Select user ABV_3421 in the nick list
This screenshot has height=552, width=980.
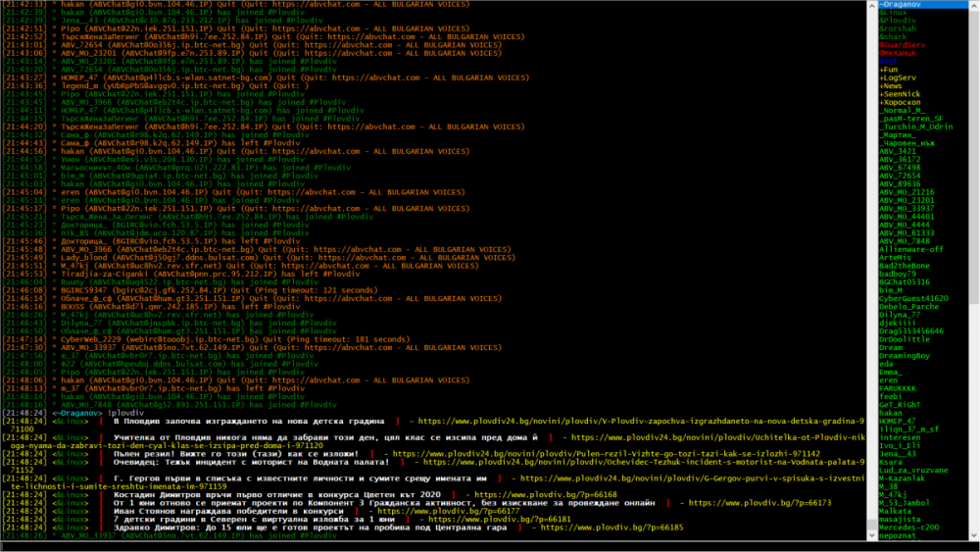pos(898,151)
